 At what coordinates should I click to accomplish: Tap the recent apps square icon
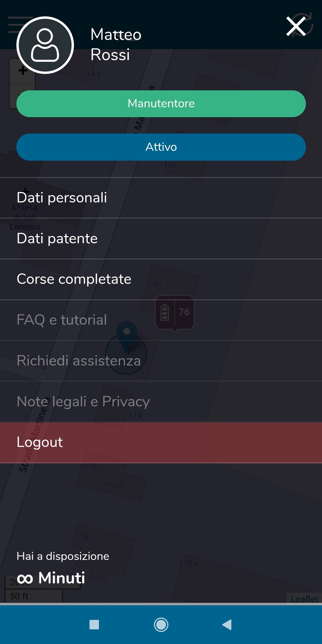coord(94,625)
